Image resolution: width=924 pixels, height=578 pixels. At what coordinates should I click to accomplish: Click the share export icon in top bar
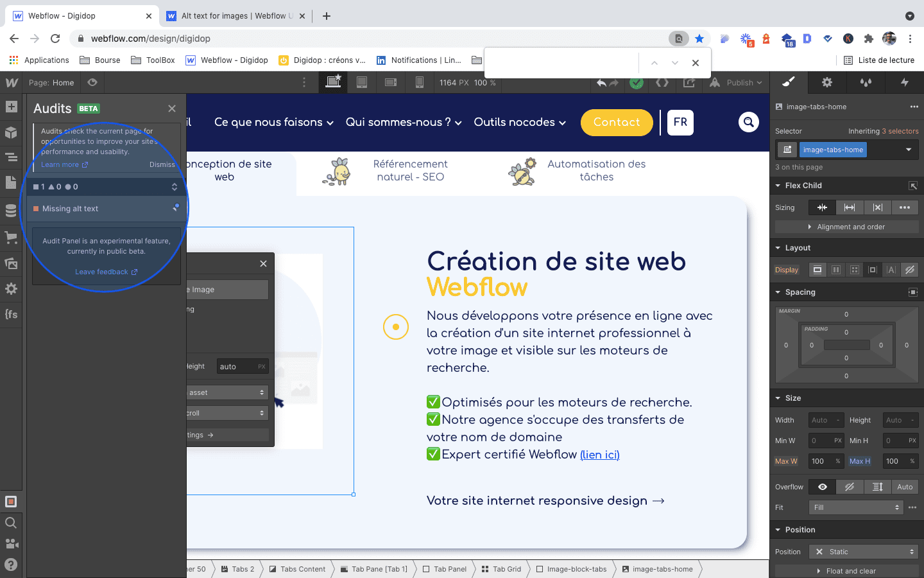pyautogui.click(x=689, y=83)
